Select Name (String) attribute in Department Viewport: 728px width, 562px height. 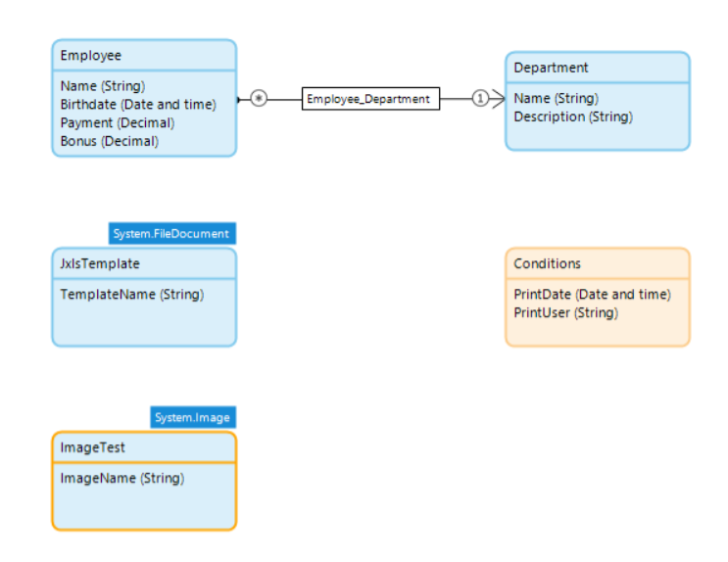(x=557, y=98)
